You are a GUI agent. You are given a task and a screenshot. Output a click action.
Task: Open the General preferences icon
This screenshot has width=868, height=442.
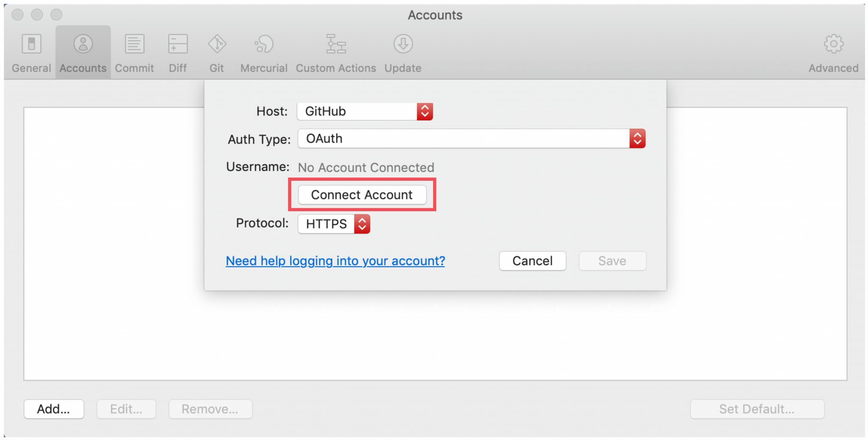(x=31, y=44)
